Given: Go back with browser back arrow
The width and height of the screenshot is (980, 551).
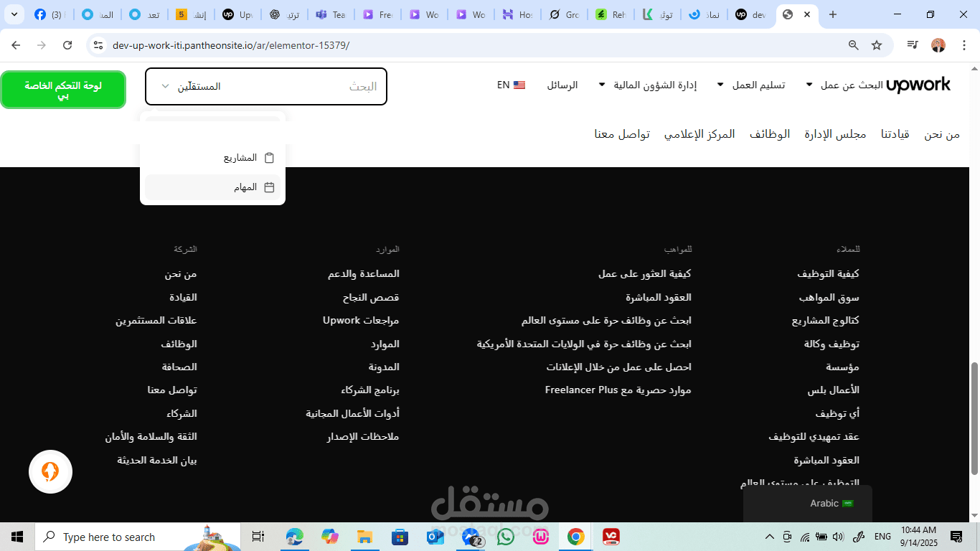Looking at the screenshot, I should [16, 45].
